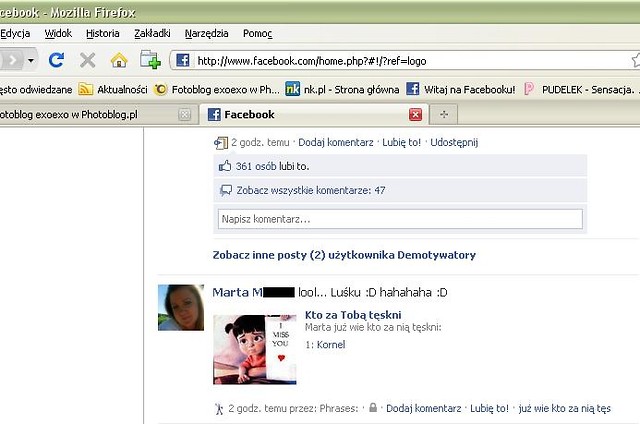The height and width of the screenshot is (424, 640).
Task: Click the często odwiedzane bookmark
Action: 36,89
